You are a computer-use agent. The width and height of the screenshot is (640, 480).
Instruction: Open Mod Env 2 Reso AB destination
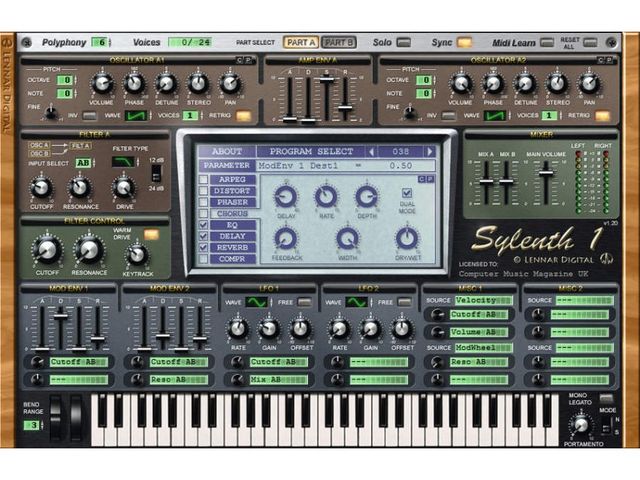point(179,380)
